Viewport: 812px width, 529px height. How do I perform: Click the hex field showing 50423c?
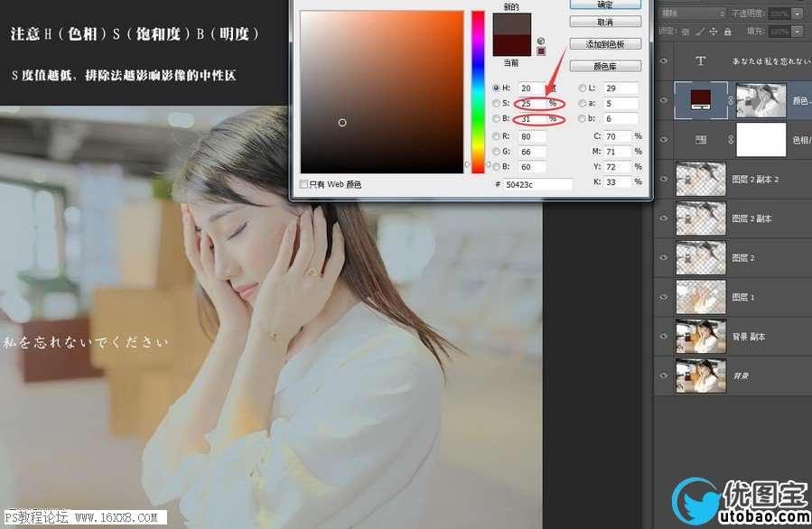(x=537, y=184)
